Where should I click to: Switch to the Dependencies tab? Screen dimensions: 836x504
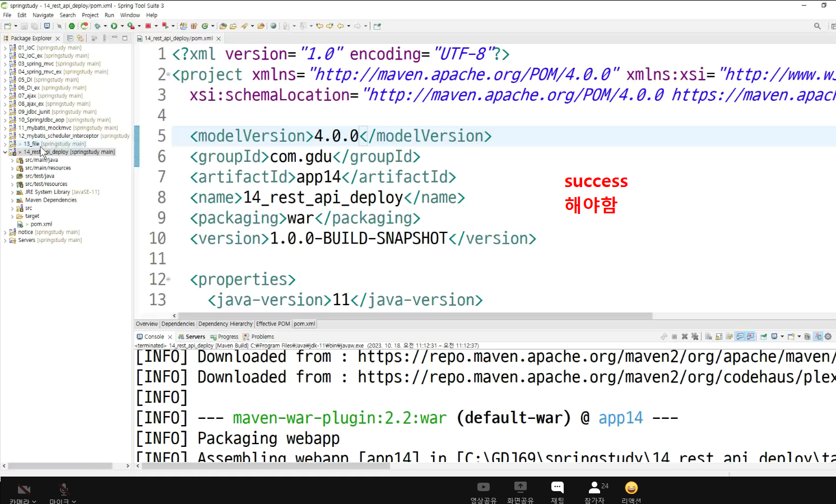[178, 324]
